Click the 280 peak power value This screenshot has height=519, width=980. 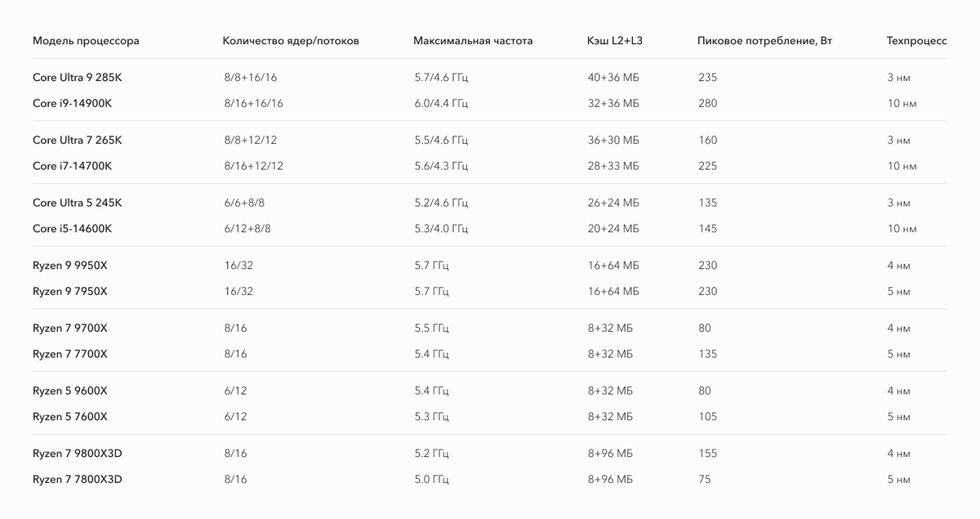click(x=708, y=104)
